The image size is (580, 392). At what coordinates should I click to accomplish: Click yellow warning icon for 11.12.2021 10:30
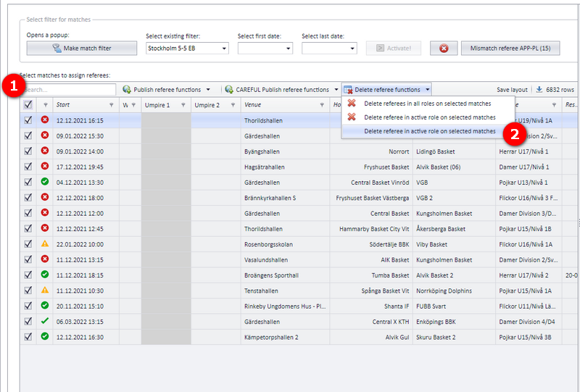[45, 290]
